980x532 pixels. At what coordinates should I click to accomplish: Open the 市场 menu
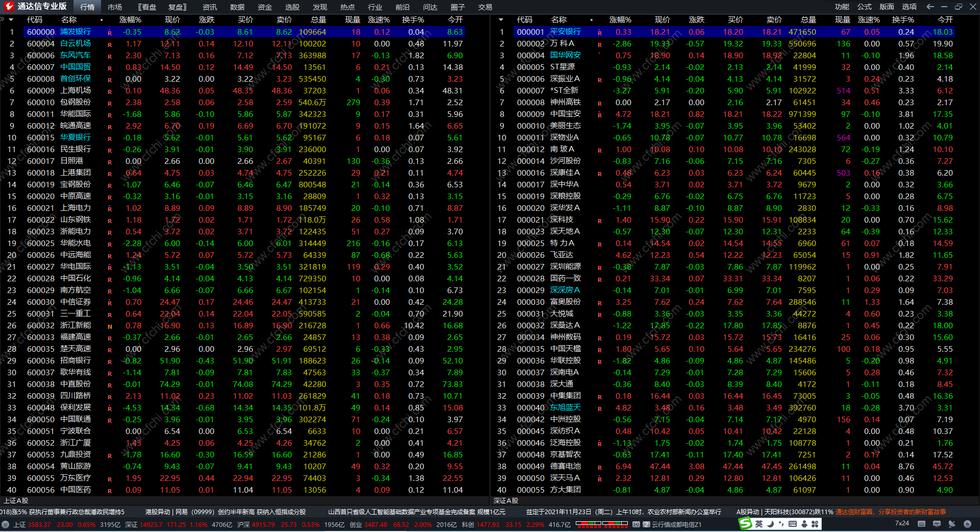(x=115, y=7)
